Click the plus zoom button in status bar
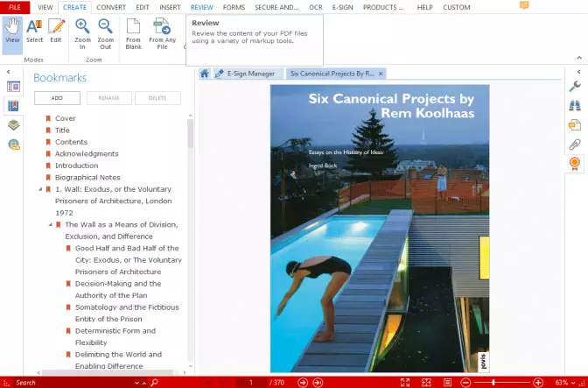This screenshot has height=388, width=588. point(538,383)
